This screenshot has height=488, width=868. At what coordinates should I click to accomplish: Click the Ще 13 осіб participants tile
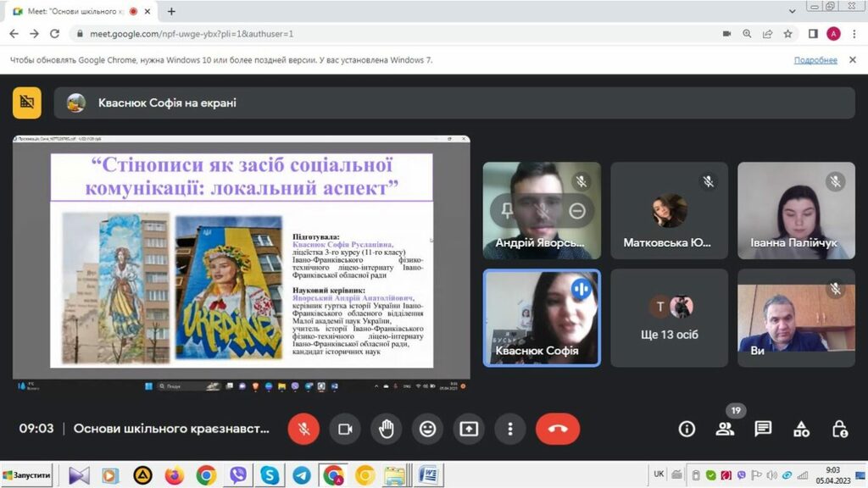[669, 318]
